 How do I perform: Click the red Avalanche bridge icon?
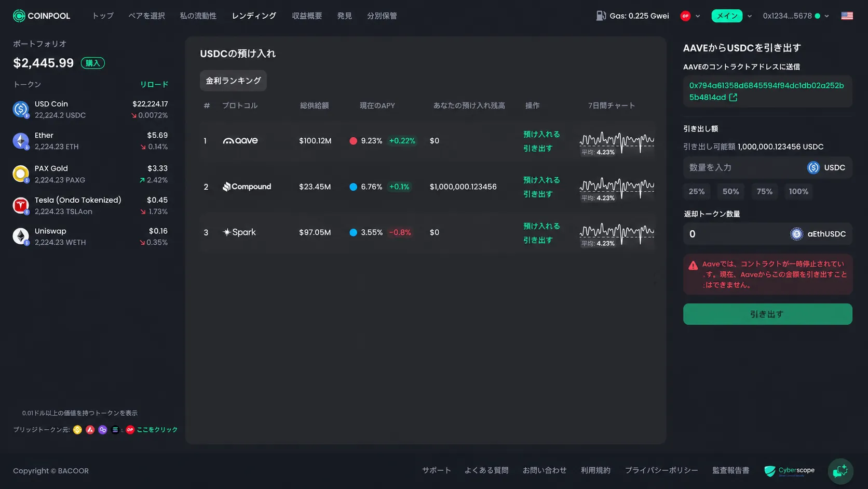(x=90, y=430)
